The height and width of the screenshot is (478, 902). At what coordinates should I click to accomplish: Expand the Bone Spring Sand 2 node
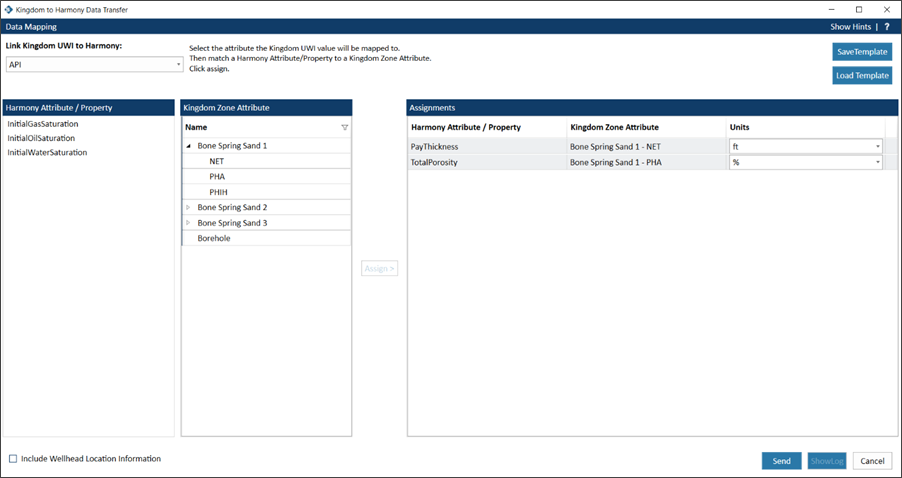pos(189,207)
